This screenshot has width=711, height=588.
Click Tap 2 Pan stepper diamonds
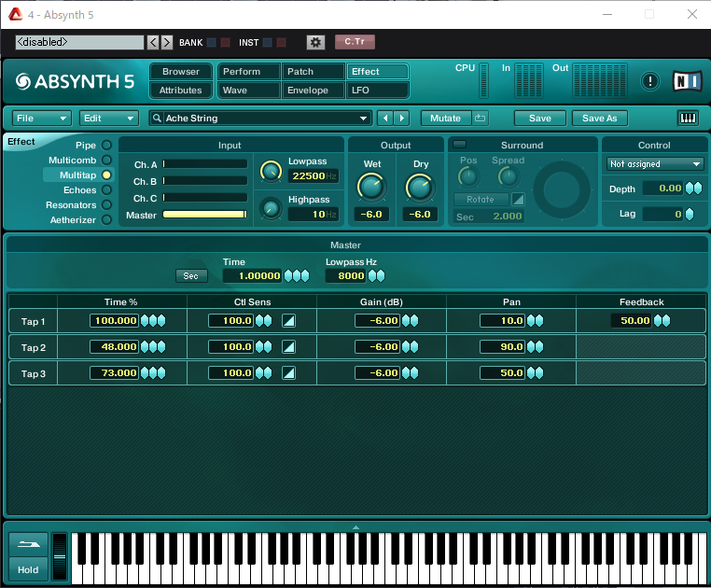(x=535, y=347)
